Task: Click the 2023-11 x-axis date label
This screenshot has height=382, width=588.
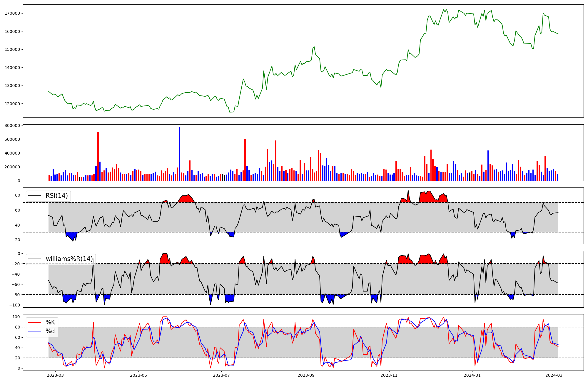Action: coord(389,375)
